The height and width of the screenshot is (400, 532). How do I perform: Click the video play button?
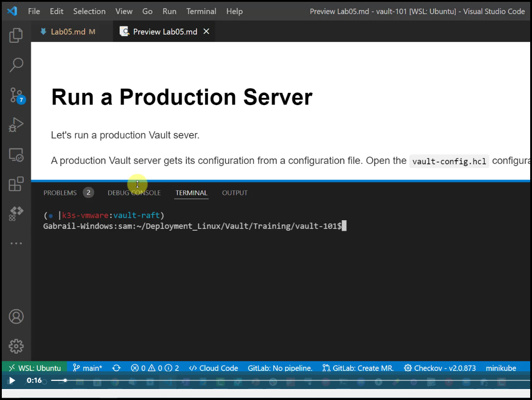12,380
